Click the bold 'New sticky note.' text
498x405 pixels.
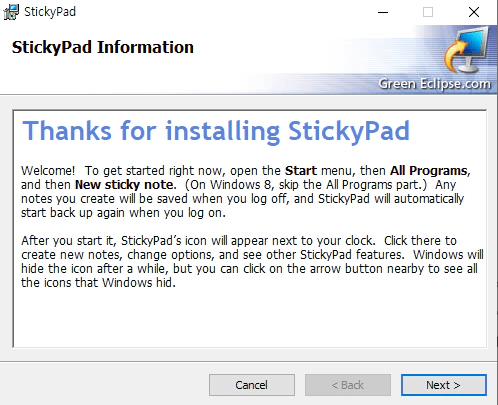pyautogui.click(x=125, y=185)
